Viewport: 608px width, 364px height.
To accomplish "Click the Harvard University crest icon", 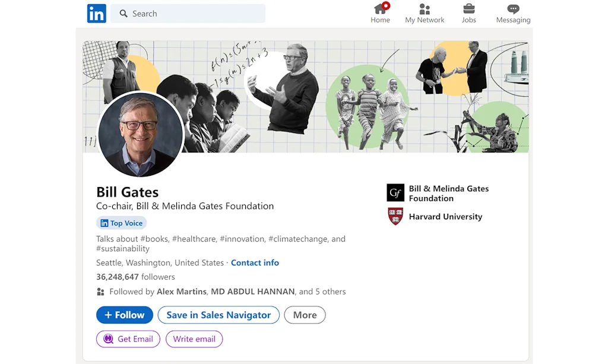I will point(395,217).
